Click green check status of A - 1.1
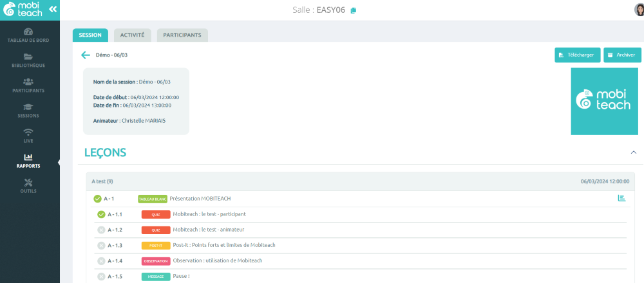The width and height of the screenshot is (644, 283). (101, 215)
